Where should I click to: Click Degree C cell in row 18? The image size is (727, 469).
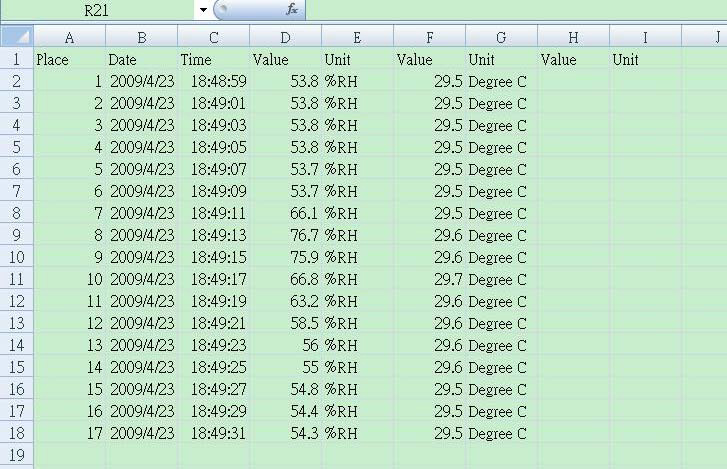502,433
